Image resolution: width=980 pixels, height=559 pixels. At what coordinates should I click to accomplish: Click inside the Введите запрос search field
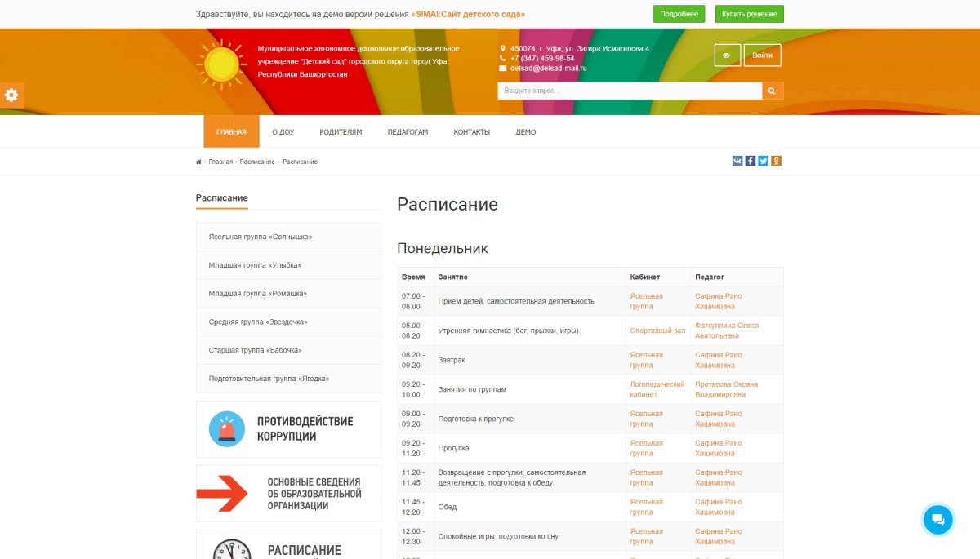click(x=629, y=91)
